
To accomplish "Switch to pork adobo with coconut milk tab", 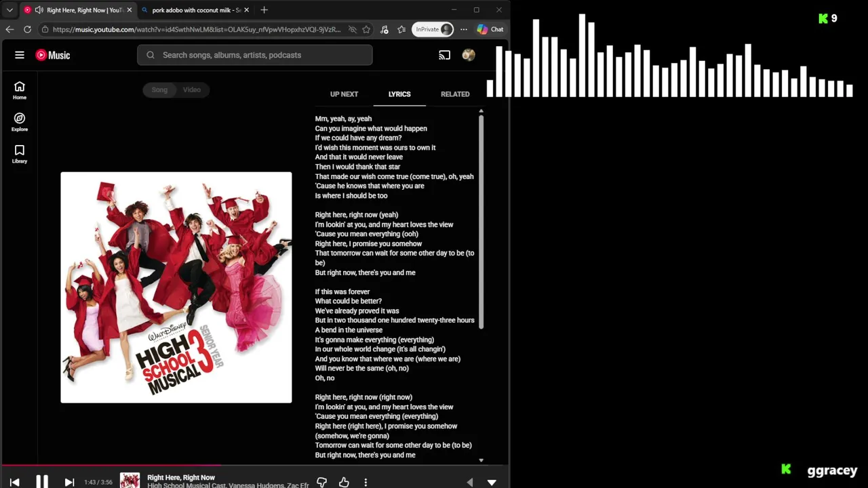I will click(x=194, y=10).
